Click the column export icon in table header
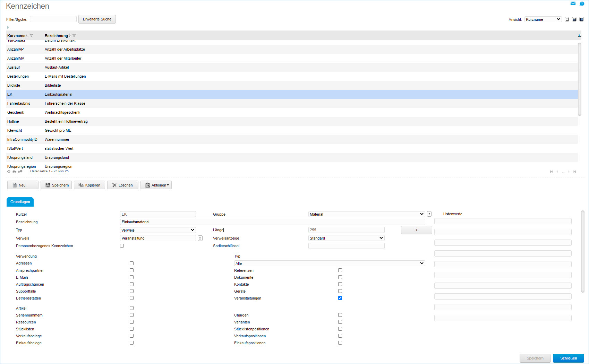589x364 pixels. [x=580, y=36]
